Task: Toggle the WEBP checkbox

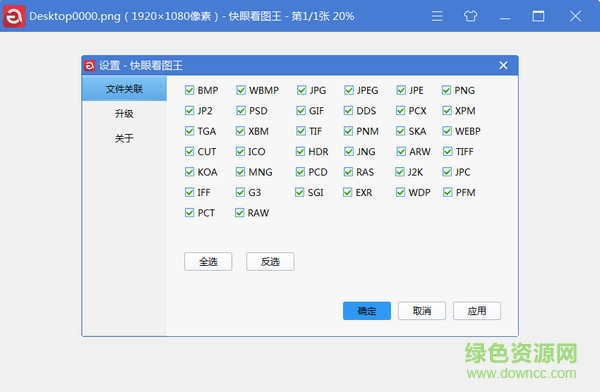Action: [447, 131]
